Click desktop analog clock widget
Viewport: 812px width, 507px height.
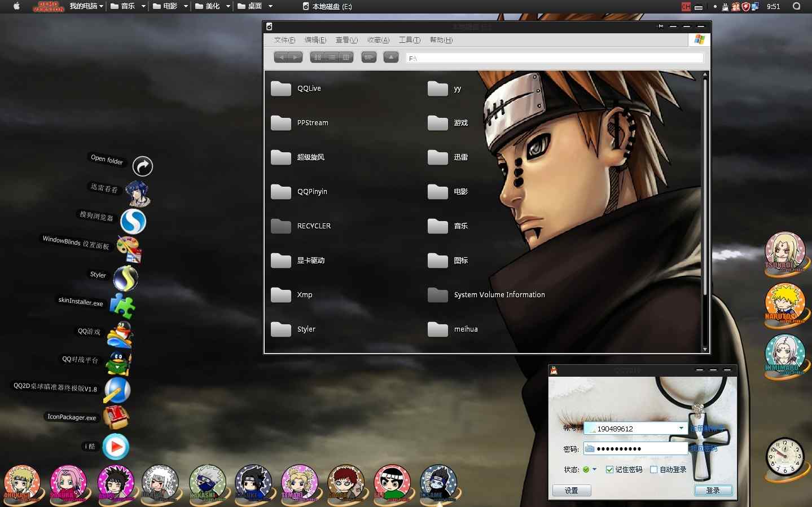pyautogui.click(x=784, y=457)
